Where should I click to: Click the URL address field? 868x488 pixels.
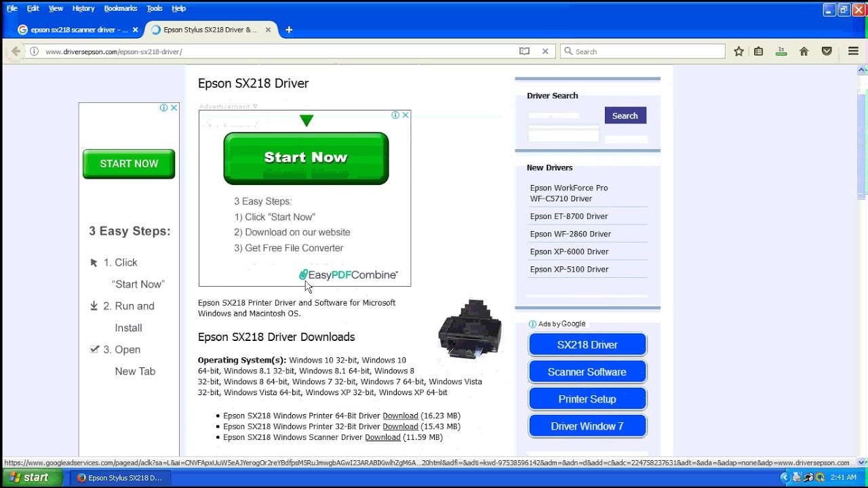[278, 52]
